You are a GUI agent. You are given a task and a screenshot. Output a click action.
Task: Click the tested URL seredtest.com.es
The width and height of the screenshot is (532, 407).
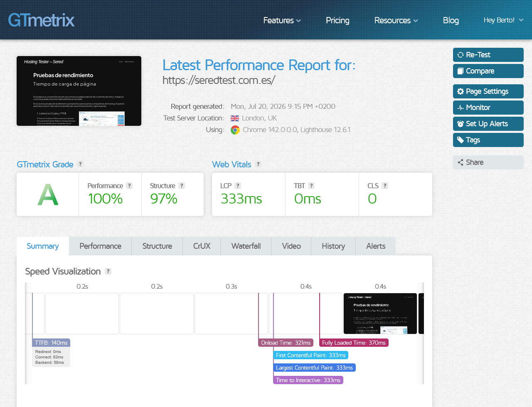[x=219, y=80]
